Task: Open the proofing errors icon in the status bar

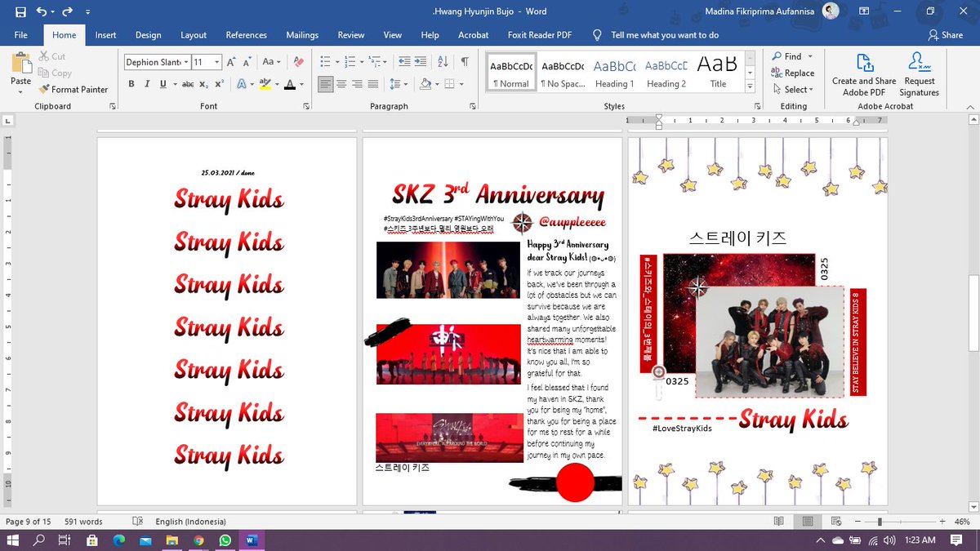Action: pos(137,522)
